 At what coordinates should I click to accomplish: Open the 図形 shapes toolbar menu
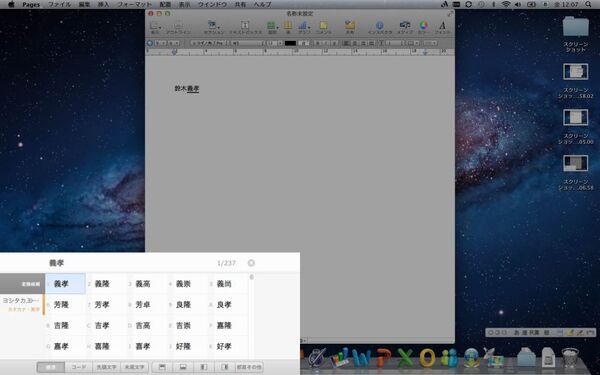click(x=272, y=28)
